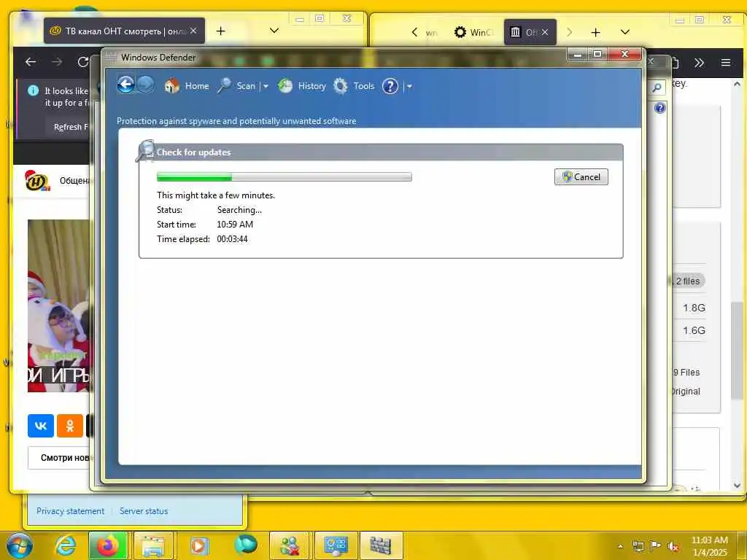Image resolution: width=747 pixels, height=560 pixels.
Task: Click forward arrow in left browser window
Action: (57, 62)
